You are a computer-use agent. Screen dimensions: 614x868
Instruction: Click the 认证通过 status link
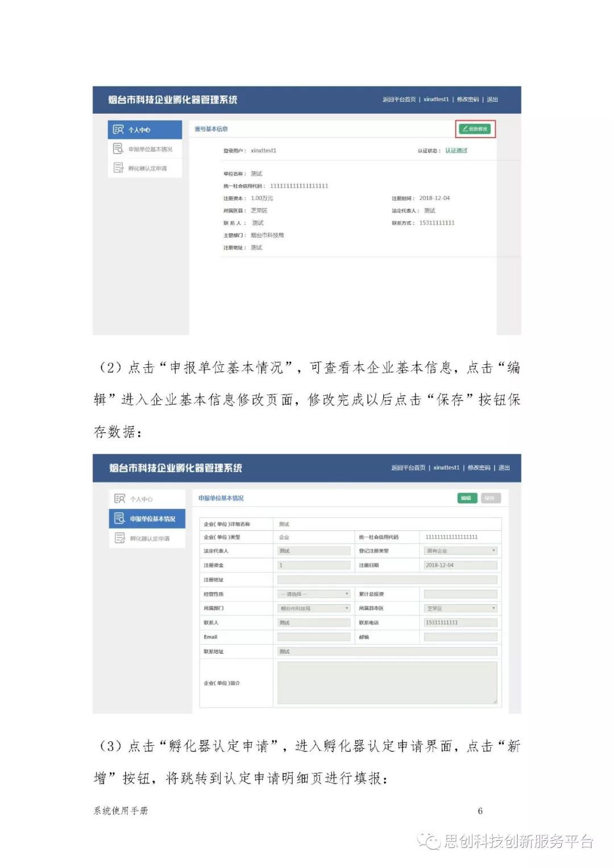[x=456, y=151]
